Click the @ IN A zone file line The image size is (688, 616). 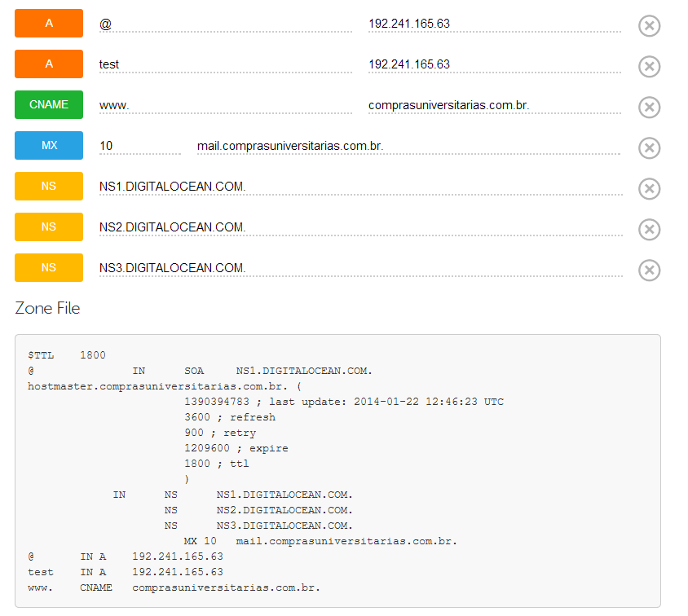[126, 557]
